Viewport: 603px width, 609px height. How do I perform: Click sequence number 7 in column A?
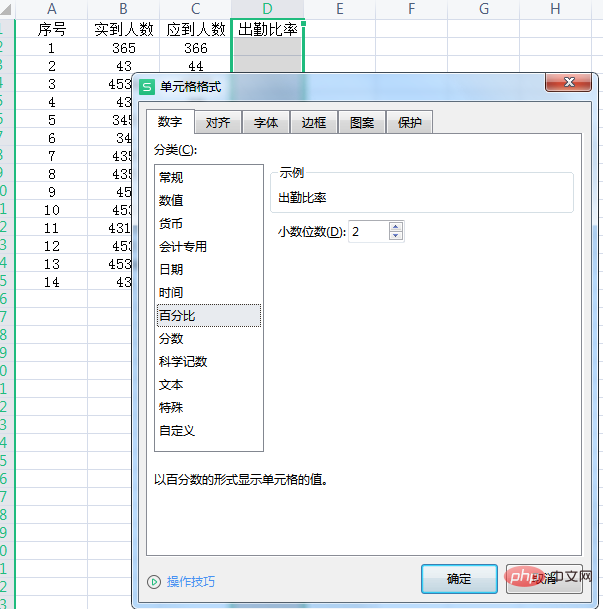click(51, 156)
